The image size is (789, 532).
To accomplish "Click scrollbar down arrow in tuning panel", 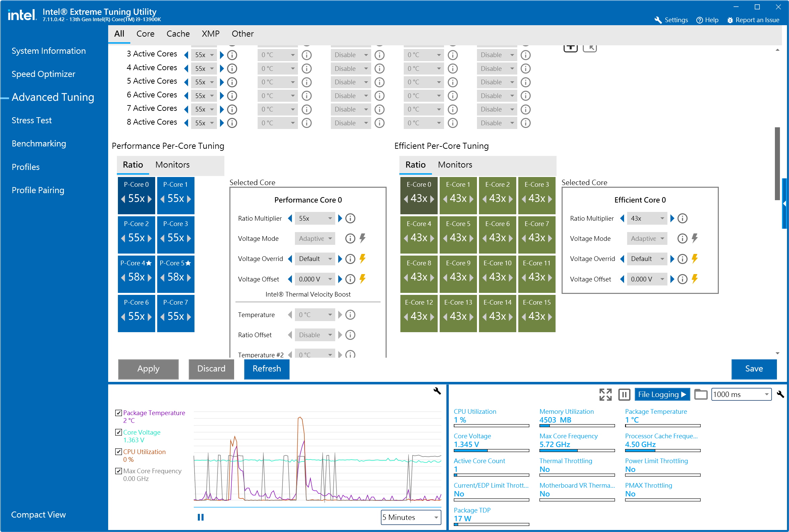I will (778, 353).
